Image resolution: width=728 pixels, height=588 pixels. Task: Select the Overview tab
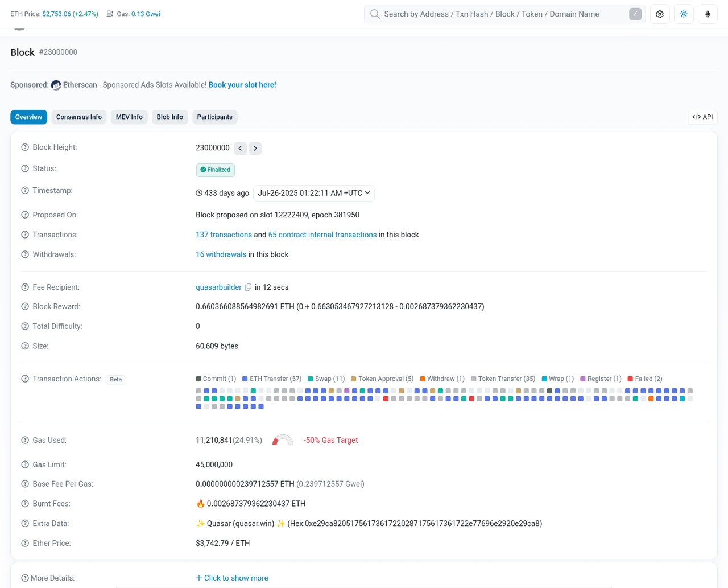(28, 117)
